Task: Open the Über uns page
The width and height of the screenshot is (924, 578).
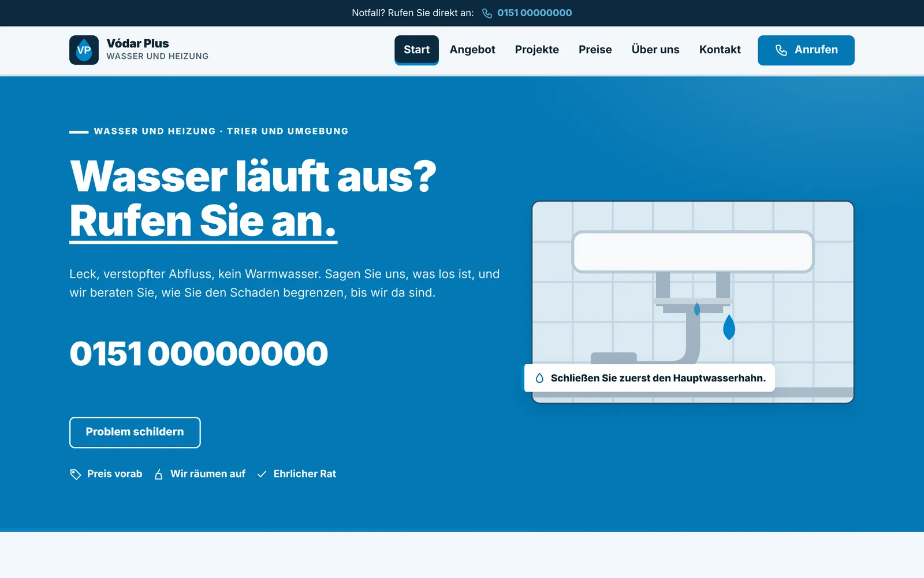Action: coord(655,50)
